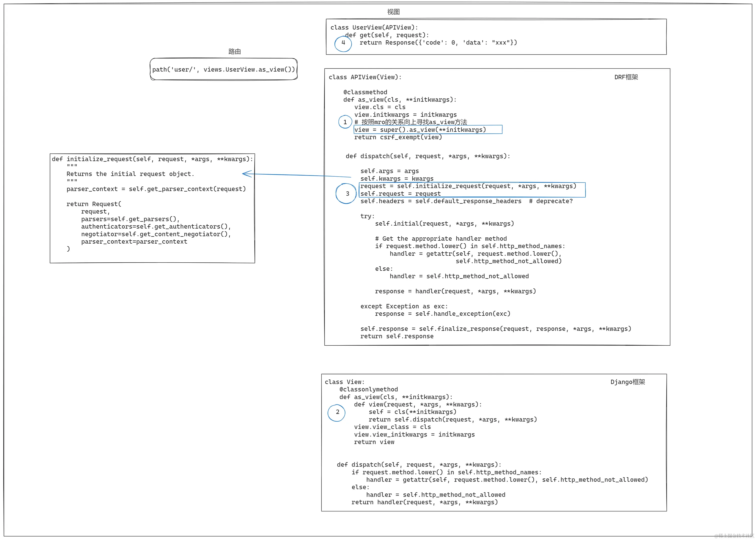
Task: Select the path('user/') route box
Action: tap(224, 70)
